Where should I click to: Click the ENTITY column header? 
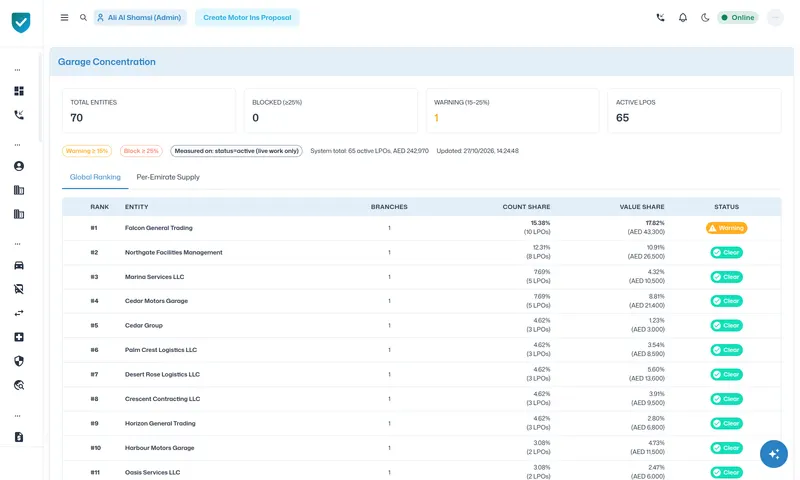pyautogui.click(x=136, y=207)
